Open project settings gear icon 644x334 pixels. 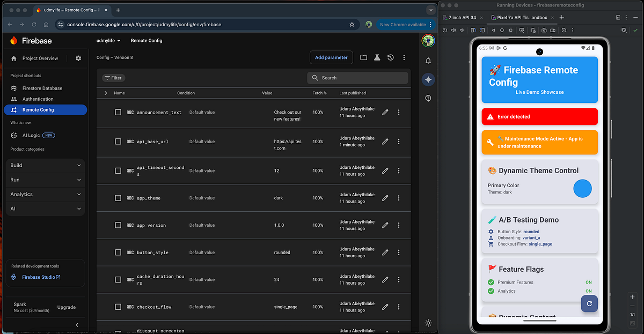78,58
